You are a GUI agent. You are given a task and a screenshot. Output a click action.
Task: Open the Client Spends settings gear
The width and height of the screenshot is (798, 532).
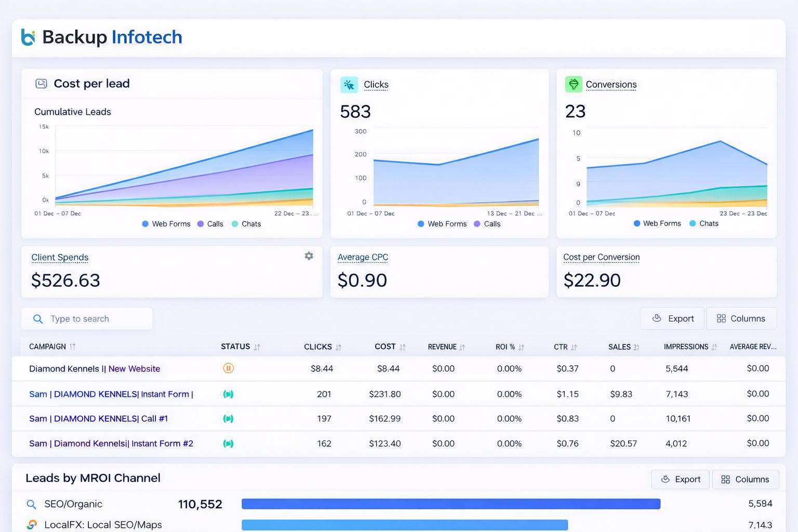coord(309,256)
